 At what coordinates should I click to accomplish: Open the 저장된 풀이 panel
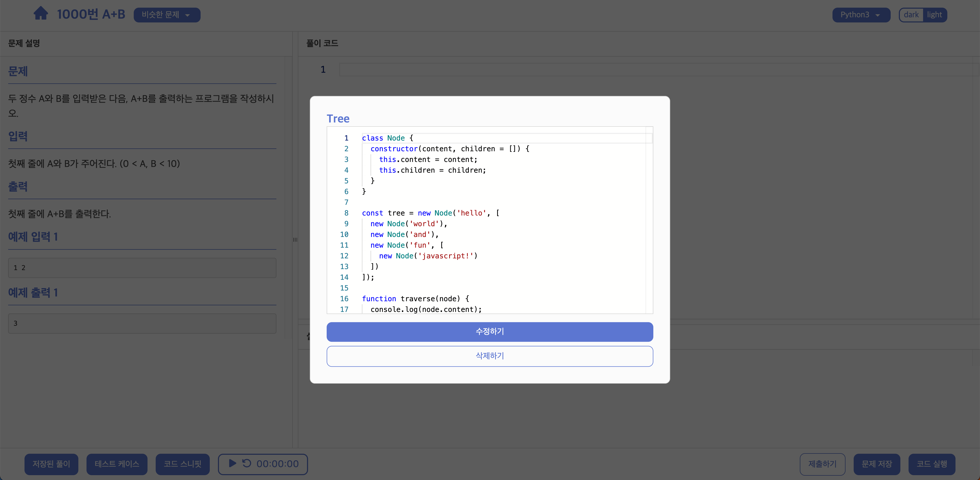pos(51,464)
